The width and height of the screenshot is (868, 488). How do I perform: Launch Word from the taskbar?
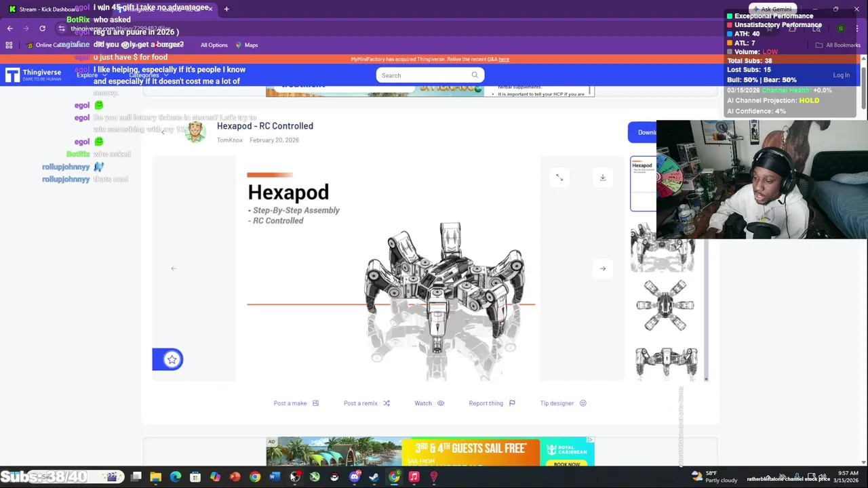coord(275,477)
